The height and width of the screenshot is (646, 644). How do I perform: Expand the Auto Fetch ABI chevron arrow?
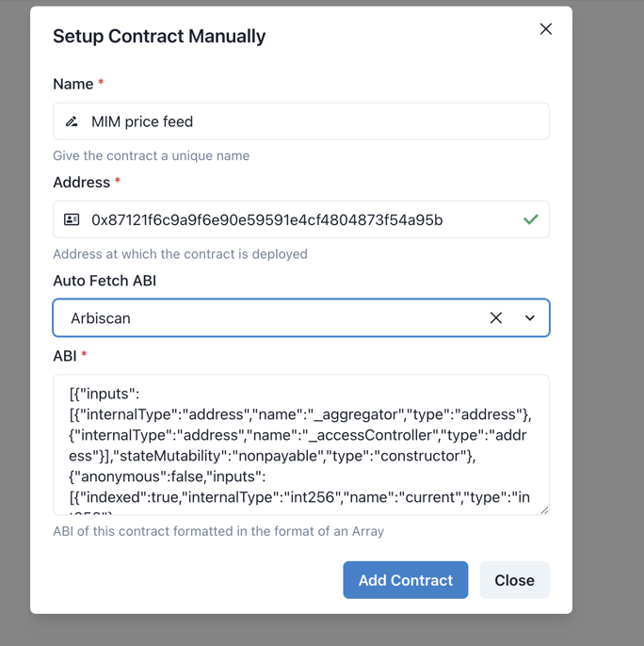(x=530, y=318)
